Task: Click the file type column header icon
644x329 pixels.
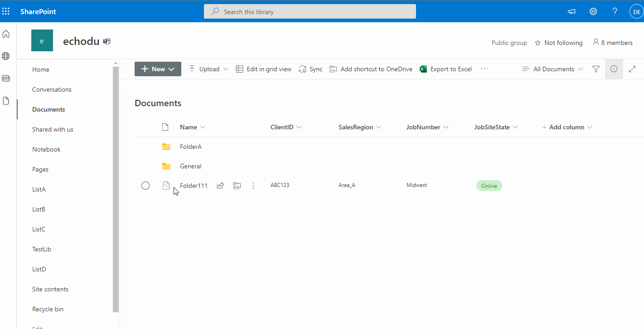Action: tap(165, 127)
